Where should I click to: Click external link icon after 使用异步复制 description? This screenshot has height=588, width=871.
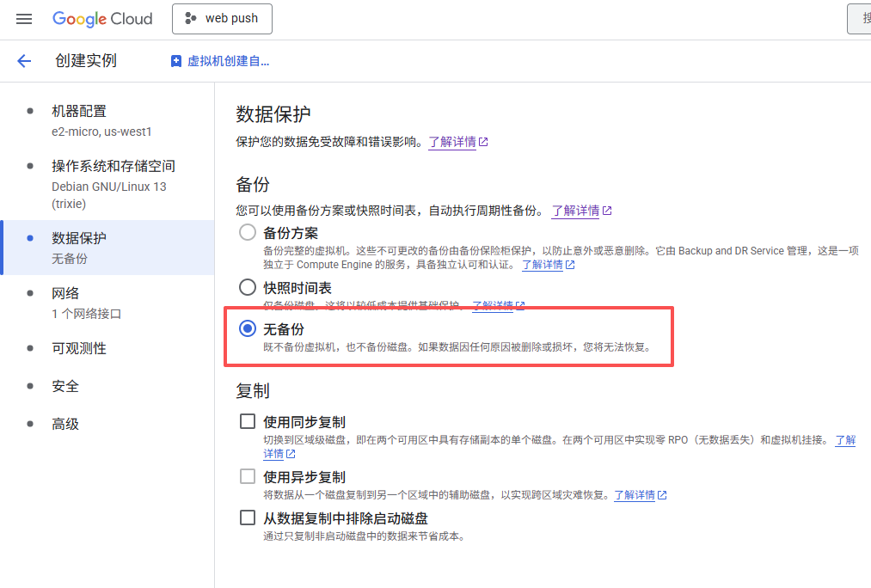point(662,495)
